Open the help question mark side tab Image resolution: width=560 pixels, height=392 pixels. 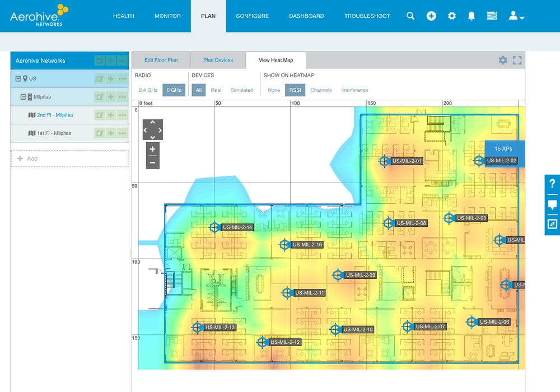pos(552,184)
